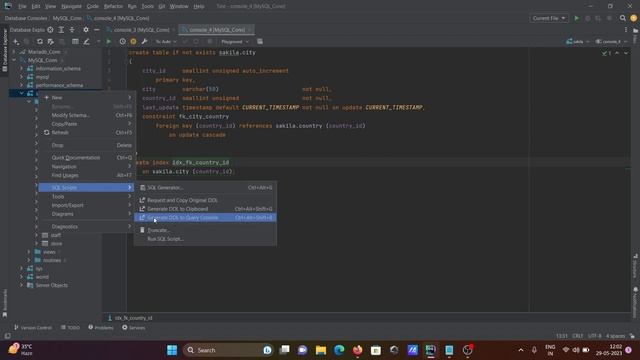Open the query history clock icon
The height and width of the screenshot is (360, 640).
click(122, 42)
